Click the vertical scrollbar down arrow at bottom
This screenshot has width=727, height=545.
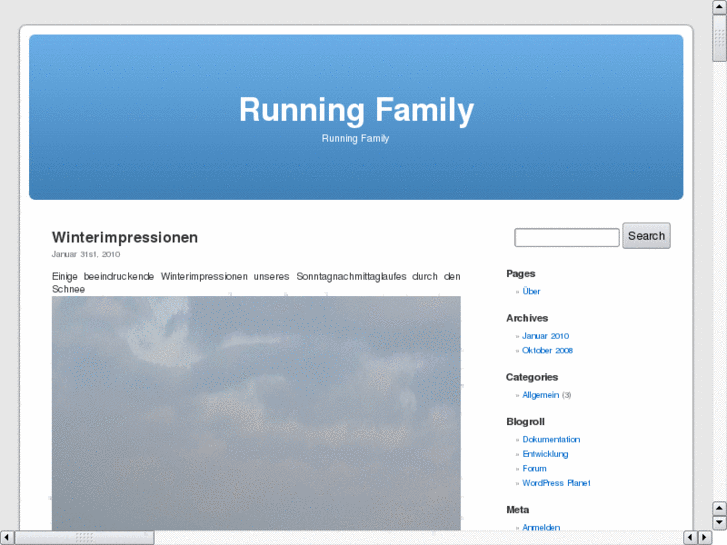tap(719, 523)
